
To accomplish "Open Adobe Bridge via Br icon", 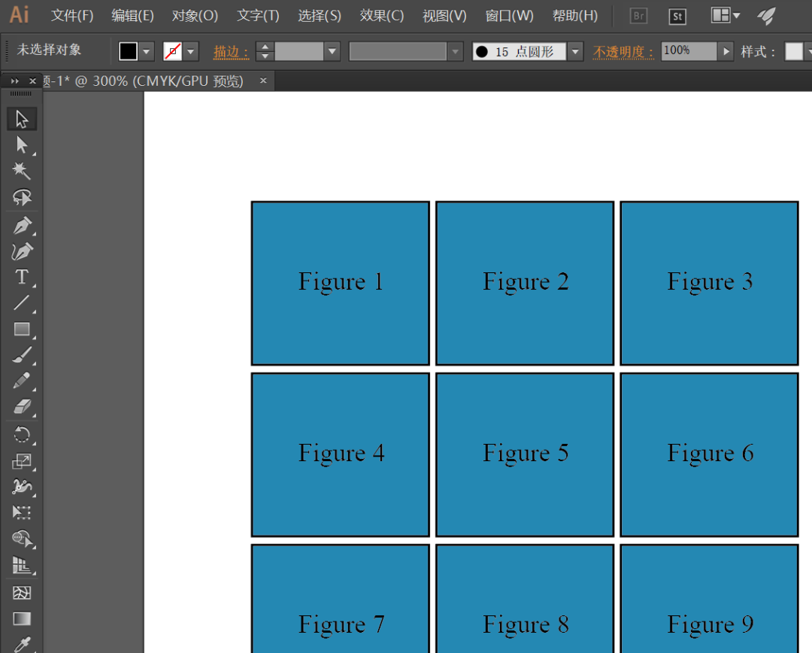I will (x=639, y=16).
